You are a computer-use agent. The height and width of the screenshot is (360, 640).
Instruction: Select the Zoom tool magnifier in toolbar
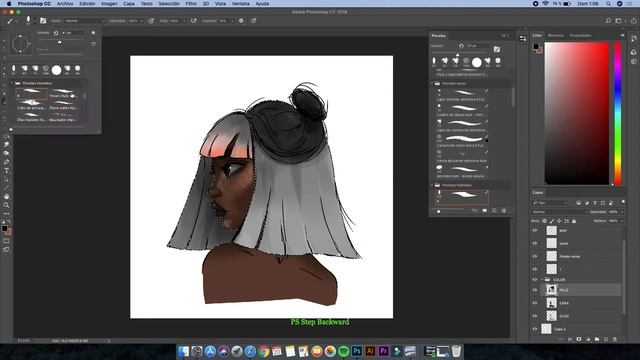pos(7,205)
